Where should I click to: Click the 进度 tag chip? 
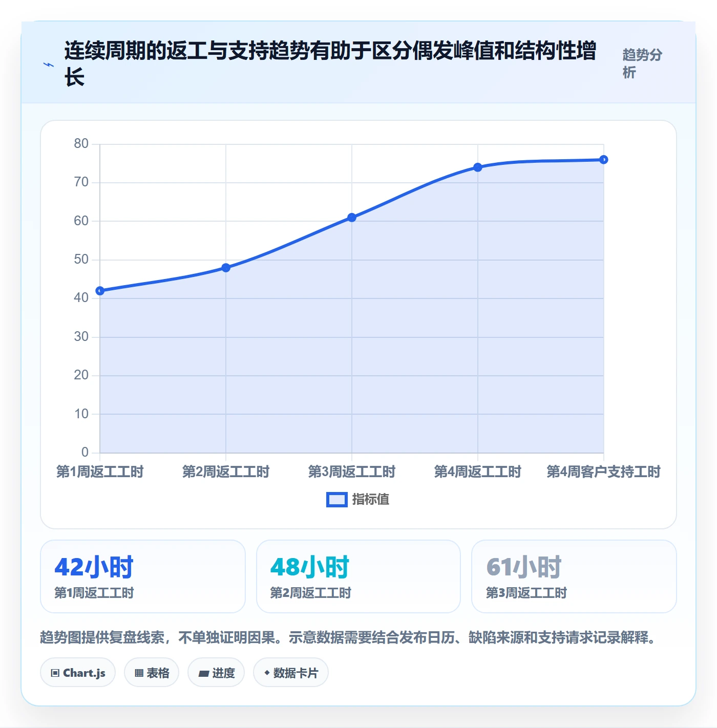click(216, 673)
